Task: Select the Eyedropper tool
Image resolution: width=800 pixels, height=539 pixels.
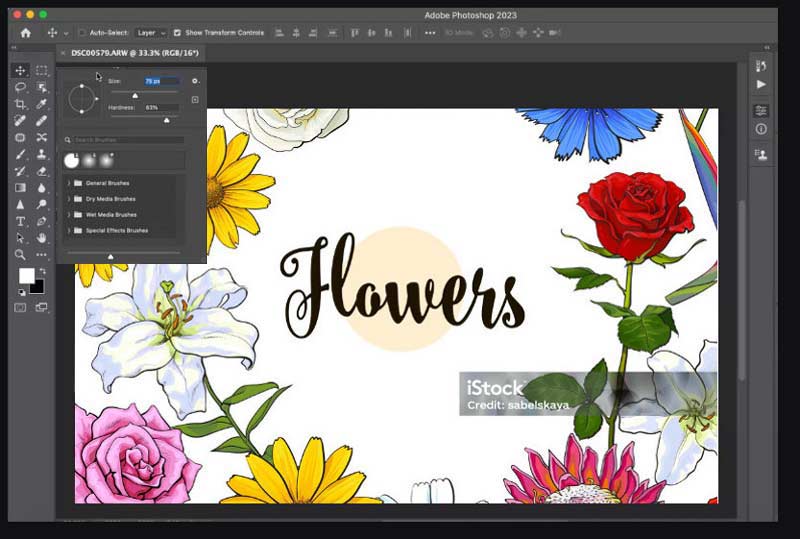Action: (41, 104)
